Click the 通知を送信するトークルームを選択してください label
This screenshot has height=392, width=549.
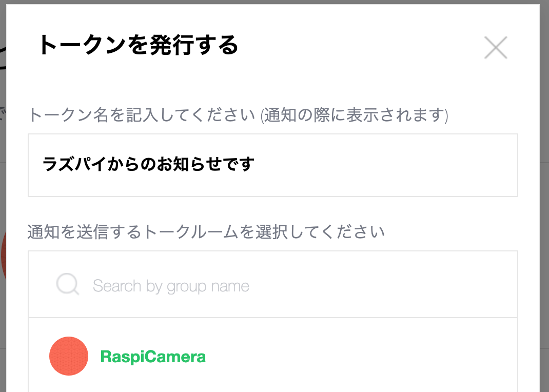point(206,232)
